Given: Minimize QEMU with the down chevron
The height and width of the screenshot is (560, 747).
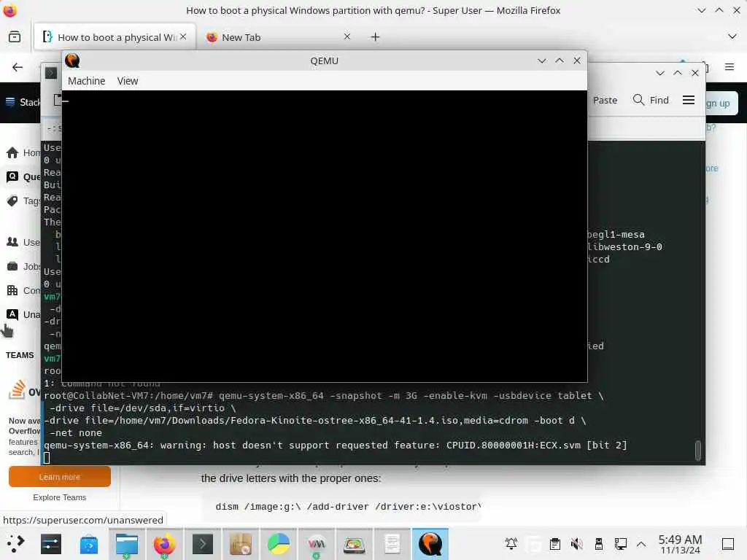Looking at the screenshot, I should pos(542,61).
